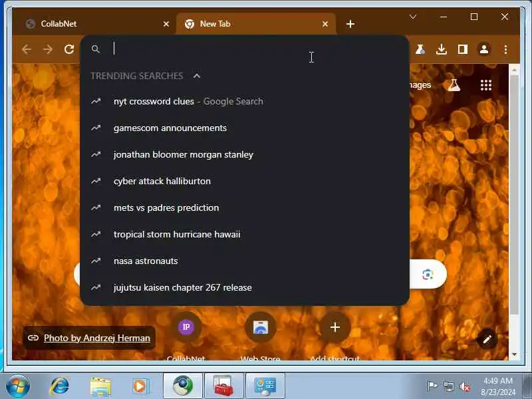The width and height of the screenshot is (532, 399).
Task: Open the profile avatar icon
Action: 484,49
